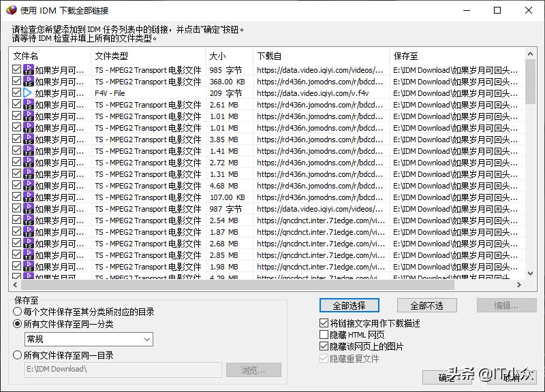The width and height of the screenshot is (545, 392).
Task: Click TS file icon of 985 字节 row
Action: click(28, 70)
